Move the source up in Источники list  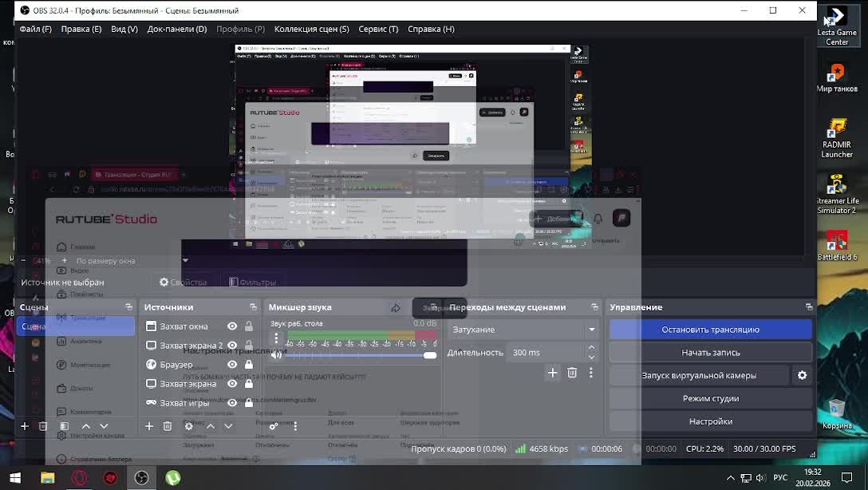pos(211,426)
